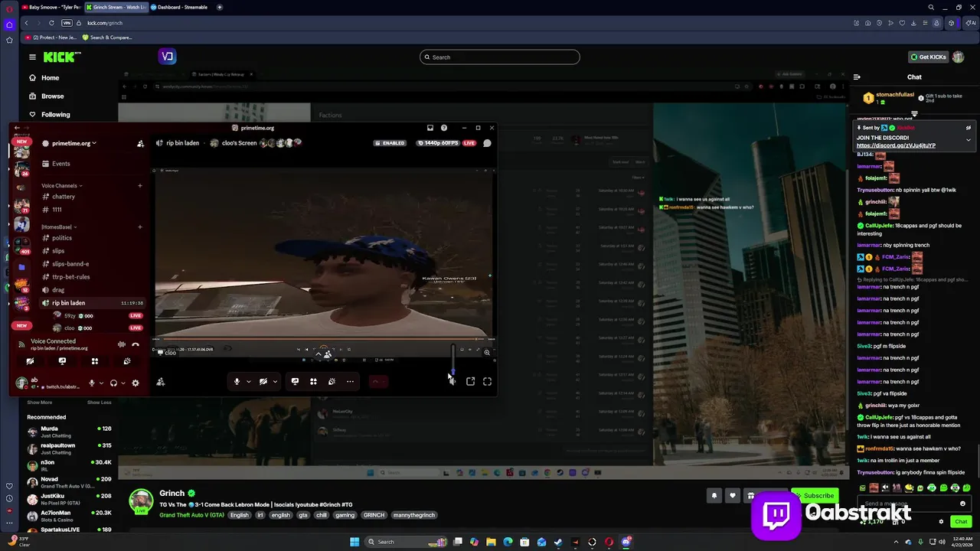The image size is (980, 551).
Task: Turn on camera in call control bar
Action: pyautogui.click(x=263, y=381)
